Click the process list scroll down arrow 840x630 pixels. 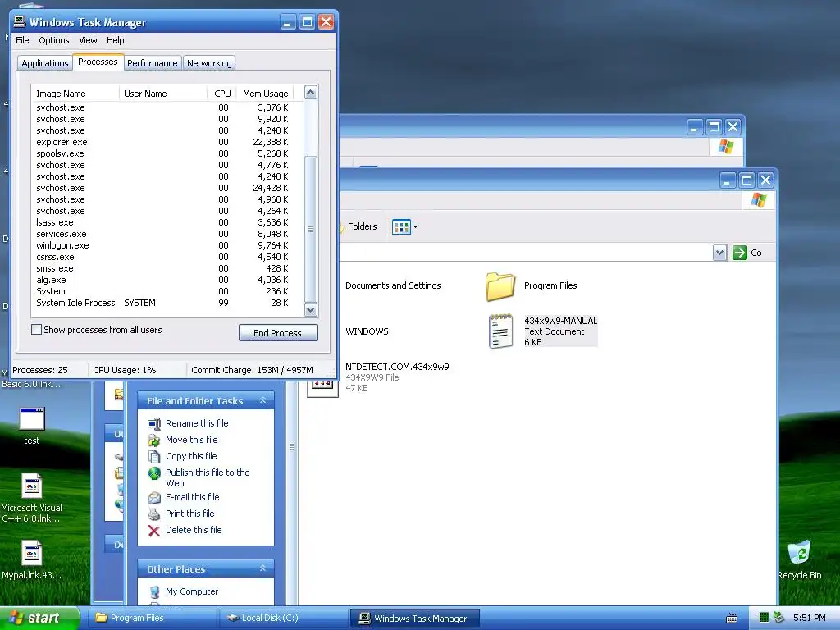[311, 309]
